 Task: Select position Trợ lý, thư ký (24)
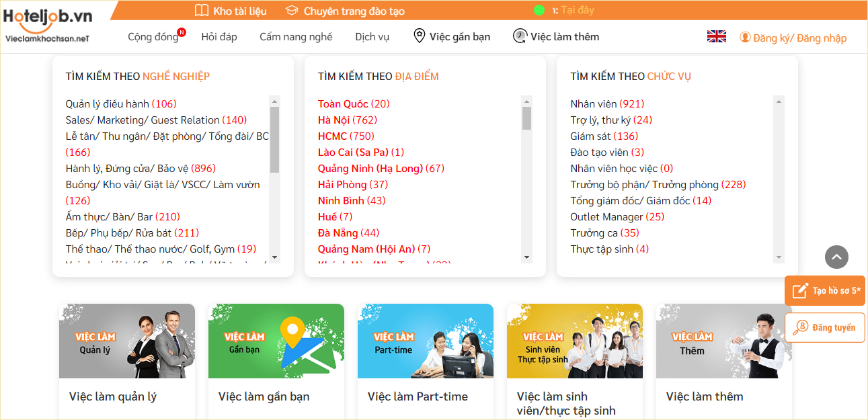[611, 120]
